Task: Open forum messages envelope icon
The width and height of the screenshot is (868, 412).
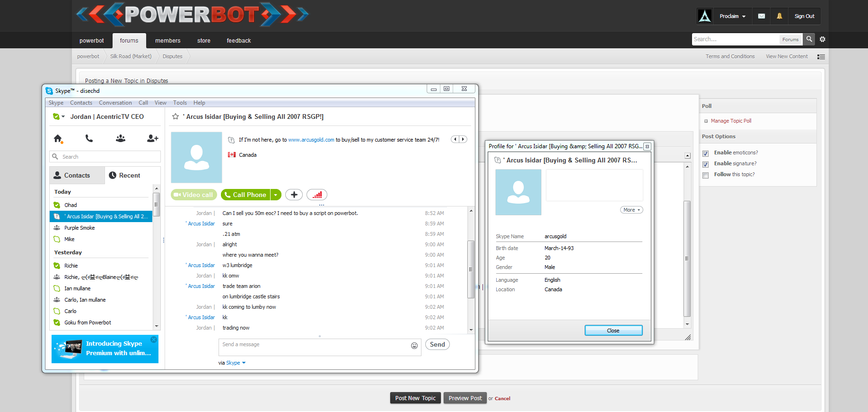Action: pyautogui.click(x=762, y=16)
